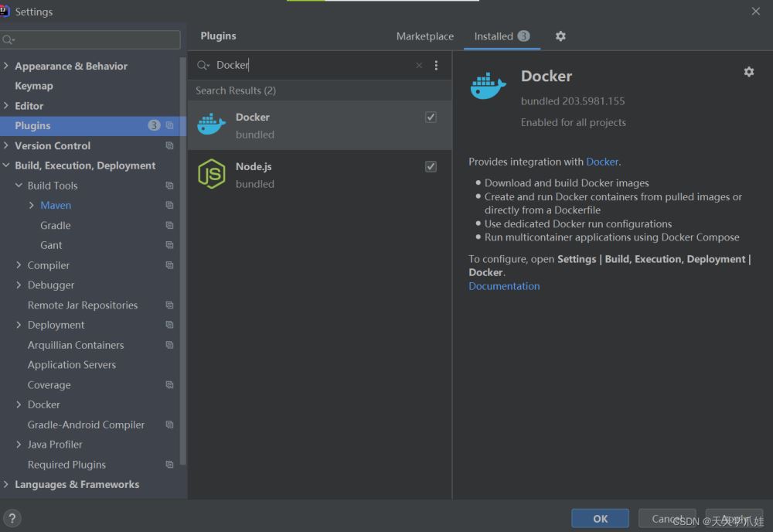
Task: Click the Docker whale icon in results list
Action: click(211, 124)
